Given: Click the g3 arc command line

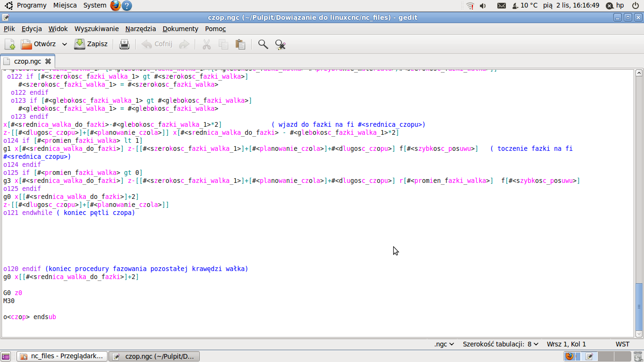Looking at the screenshot, I should (292, 181).
